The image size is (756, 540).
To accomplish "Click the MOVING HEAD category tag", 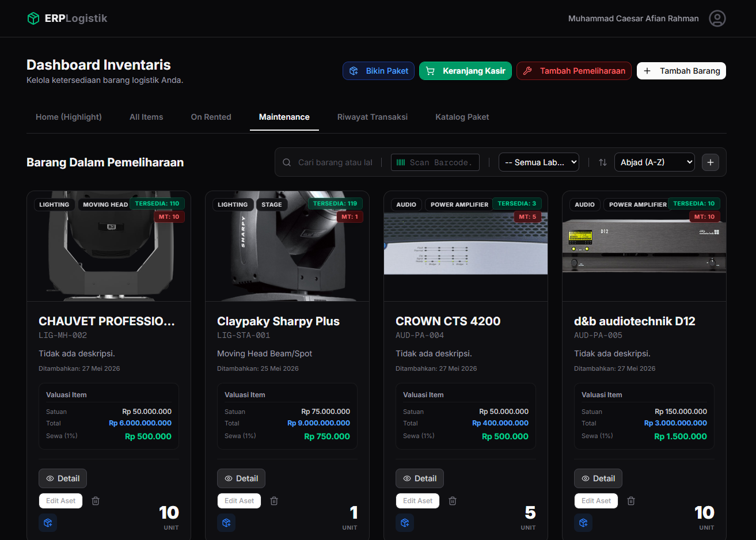I will point(105,204).
